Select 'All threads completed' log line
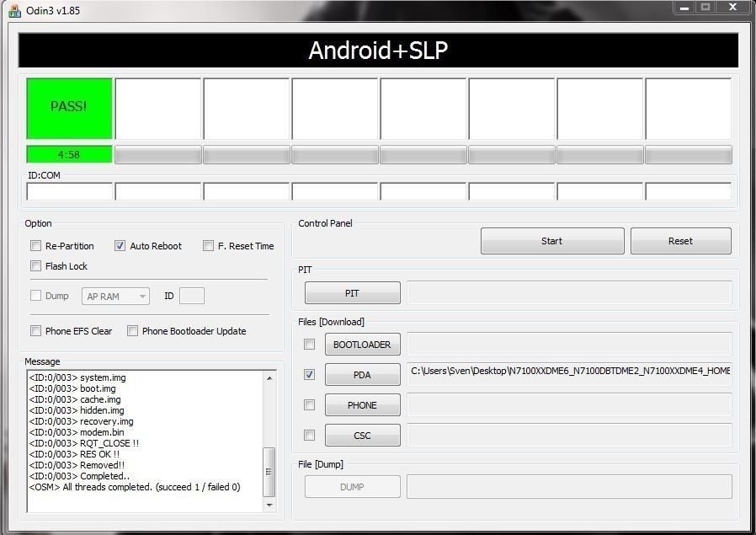Screen dimensions: 756x535 point(135,487)
